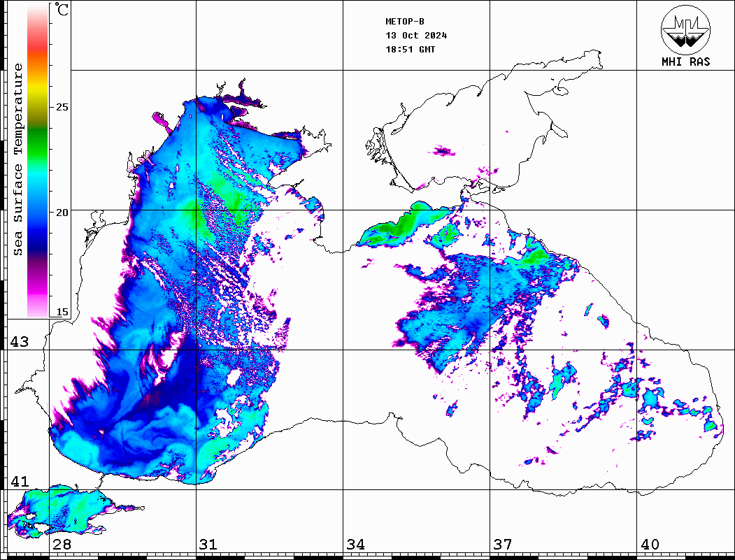735x560 pixels.
Task: Click the '25' temperature scale value
Action: 62,107
